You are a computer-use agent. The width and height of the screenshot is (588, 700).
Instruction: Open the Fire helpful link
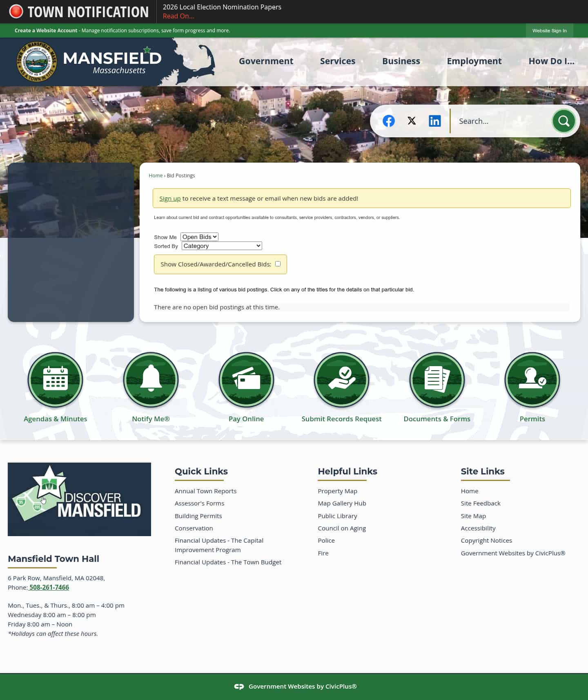(x=323, y=553)
